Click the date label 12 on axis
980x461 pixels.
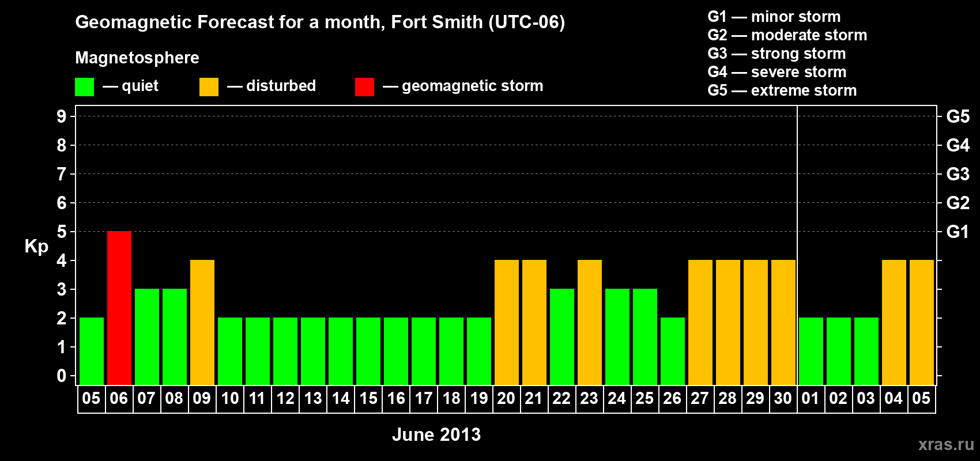pyautogui.click(x=285, y=398)
